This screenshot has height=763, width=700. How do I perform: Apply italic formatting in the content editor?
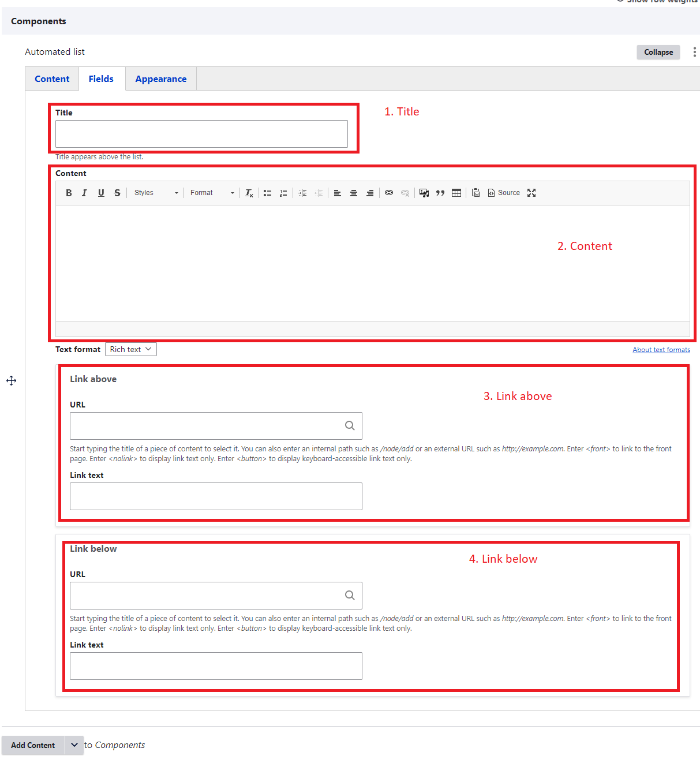[84, 193]
